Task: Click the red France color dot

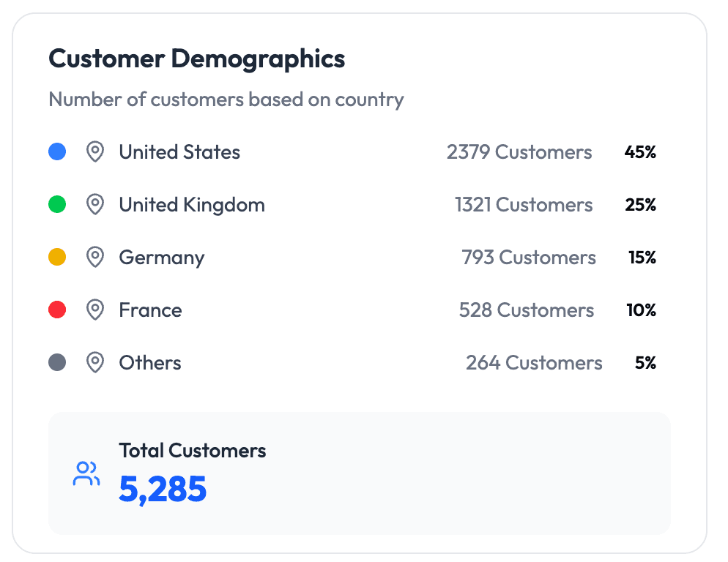Action: point(57,310)
